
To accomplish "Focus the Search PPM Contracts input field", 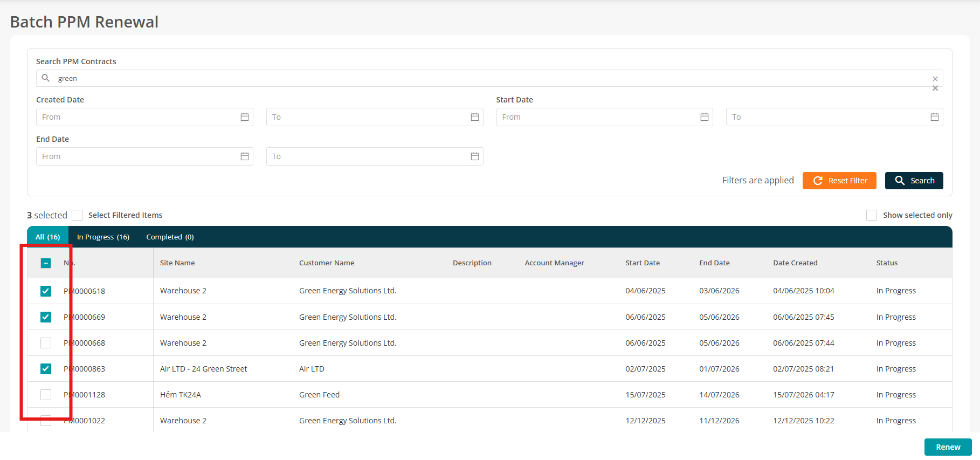I will [x=489, y=78].
